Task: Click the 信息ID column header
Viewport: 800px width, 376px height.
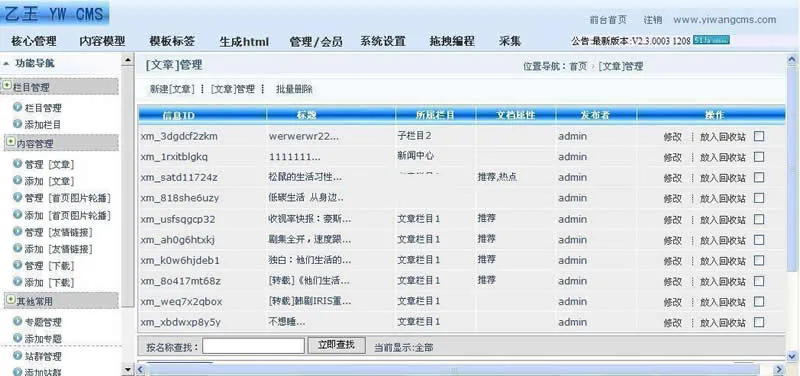Action: coord(202,116)
